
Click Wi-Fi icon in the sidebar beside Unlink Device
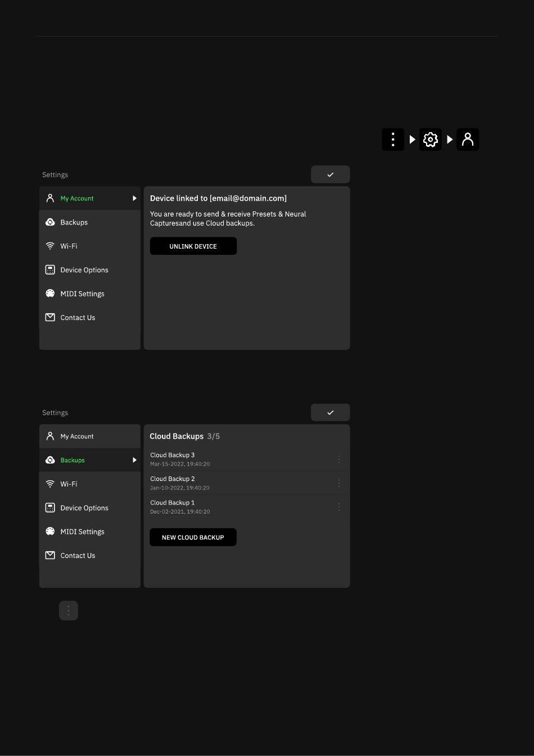[x=50, y=246]
